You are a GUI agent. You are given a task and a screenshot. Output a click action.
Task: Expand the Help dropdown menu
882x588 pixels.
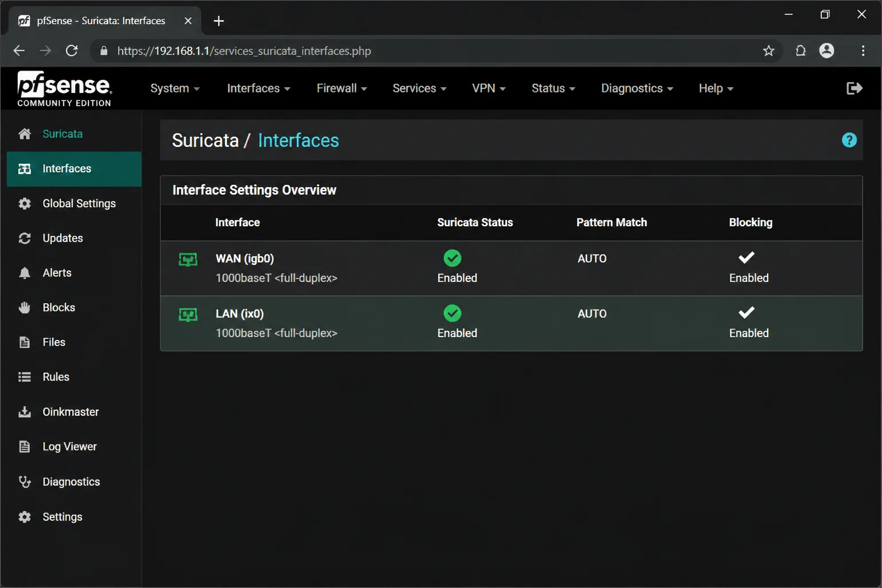click(716, 88)
